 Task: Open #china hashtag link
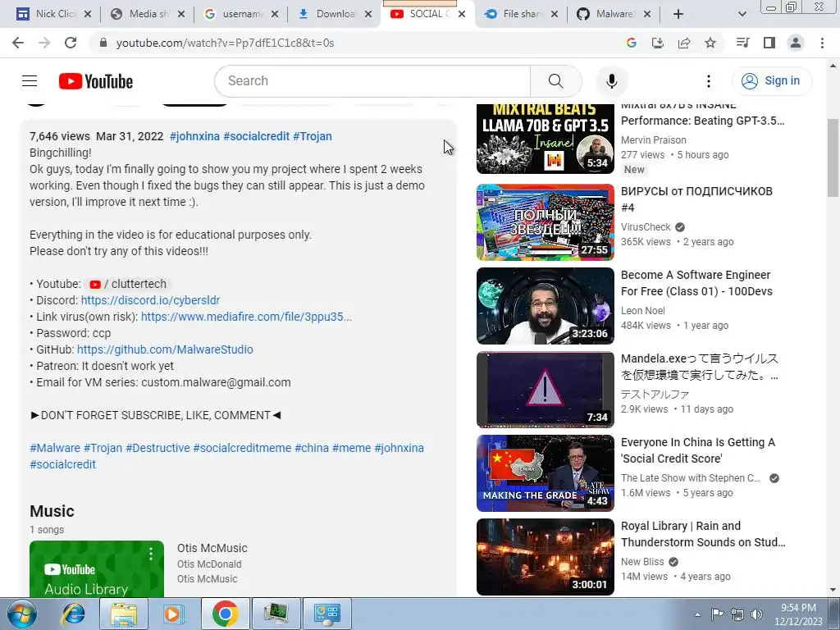point(311,448)
